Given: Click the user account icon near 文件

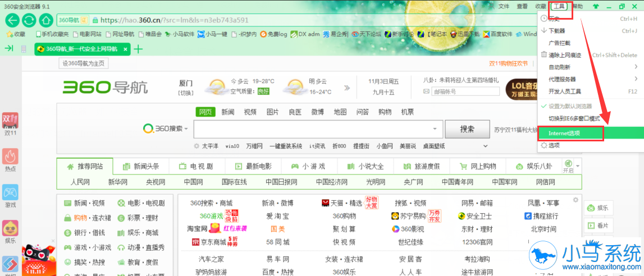Looking at the screenshot, I should click(x=491, y=6).
